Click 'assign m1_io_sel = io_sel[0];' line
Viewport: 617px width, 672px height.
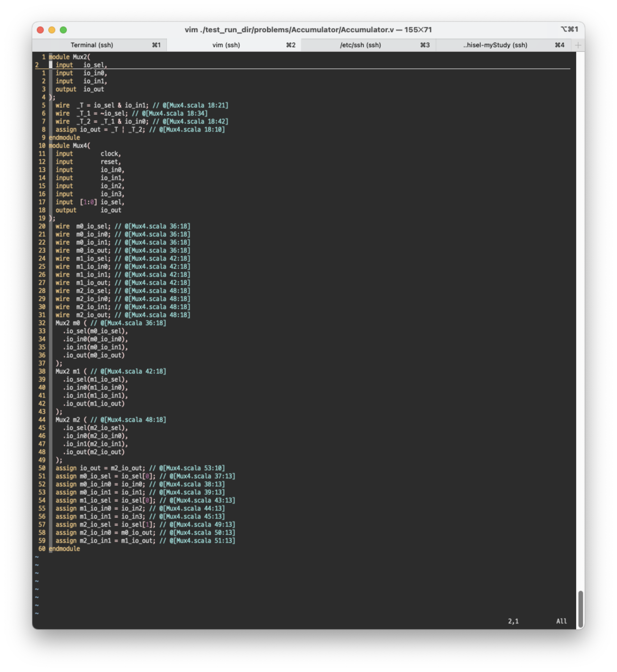pyautogui.click(x=145, y=500)
